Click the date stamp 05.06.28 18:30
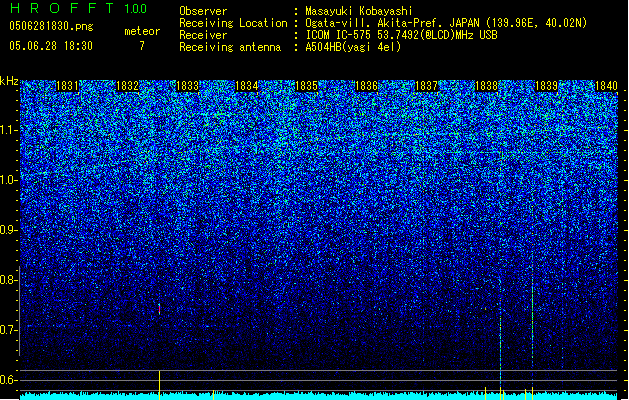Screen dimensions: 629x400 51,46
